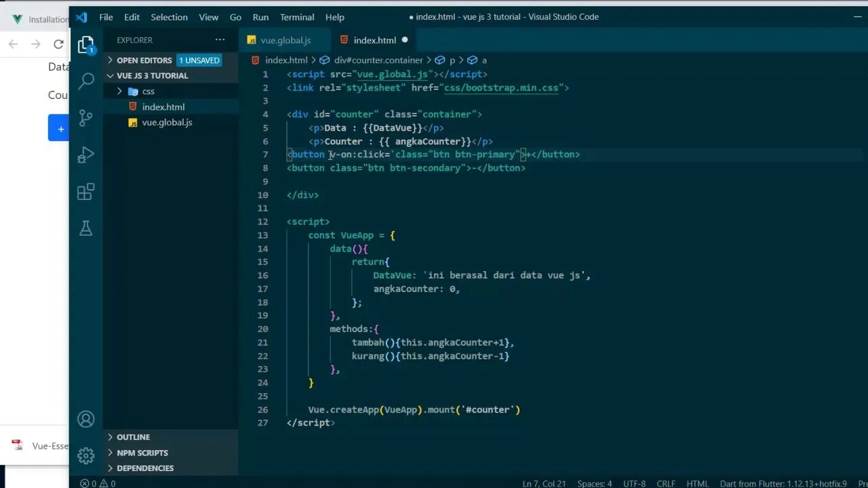868x488 pixels.
Task: Open css/bootstrap.min.css link in line 2
Action: [501, 87]
